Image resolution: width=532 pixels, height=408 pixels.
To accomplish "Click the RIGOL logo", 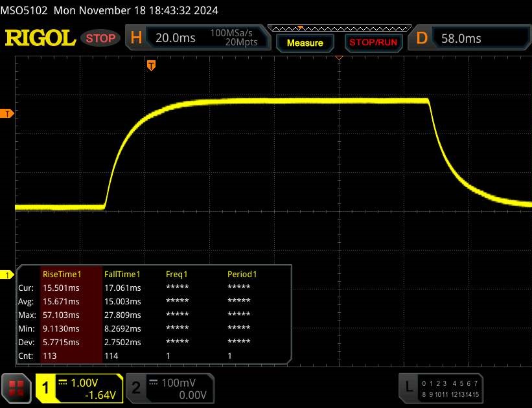I will click(40, 38).
